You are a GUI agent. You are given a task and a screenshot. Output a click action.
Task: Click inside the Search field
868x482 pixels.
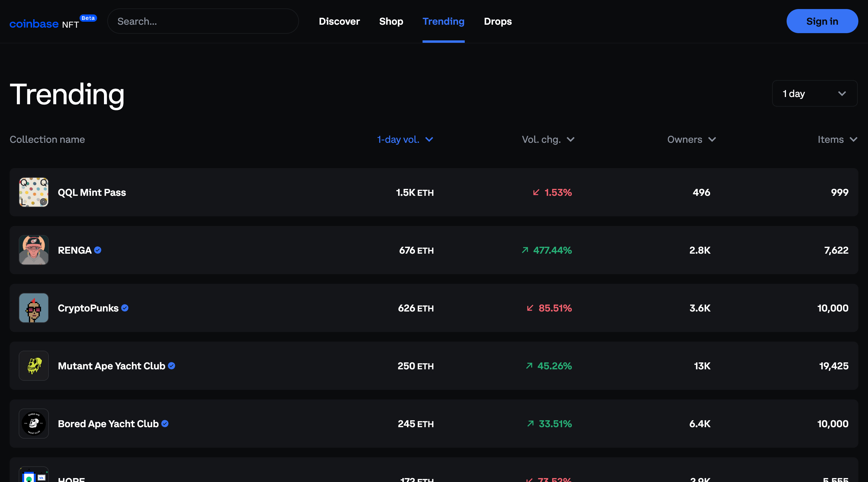(x=203, y=21)
